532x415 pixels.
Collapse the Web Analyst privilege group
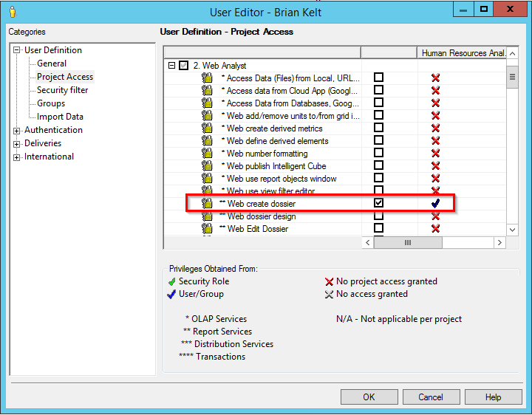(x=171, y=66)
